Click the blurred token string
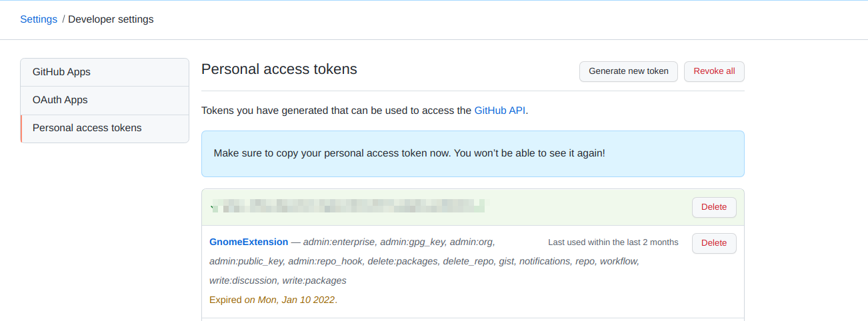Screen dimensions: 868x321 (x=348, y=206)
